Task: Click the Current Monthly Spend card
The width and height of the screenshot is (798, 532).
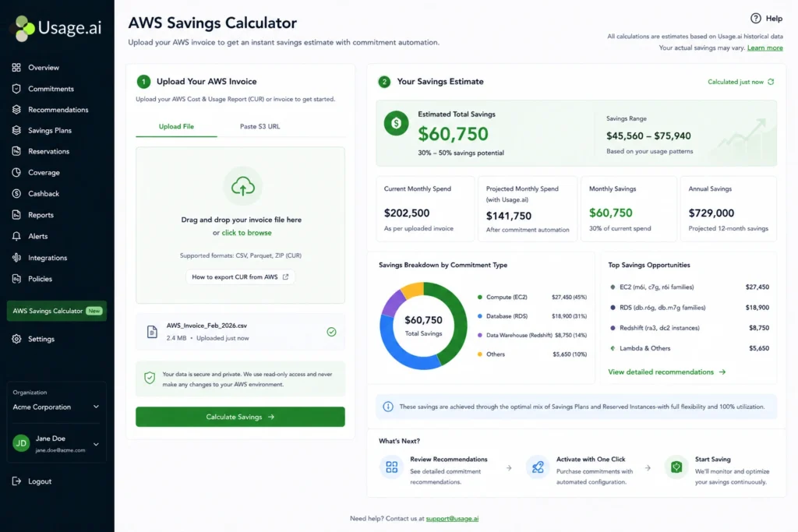Action: click(425, 209)
